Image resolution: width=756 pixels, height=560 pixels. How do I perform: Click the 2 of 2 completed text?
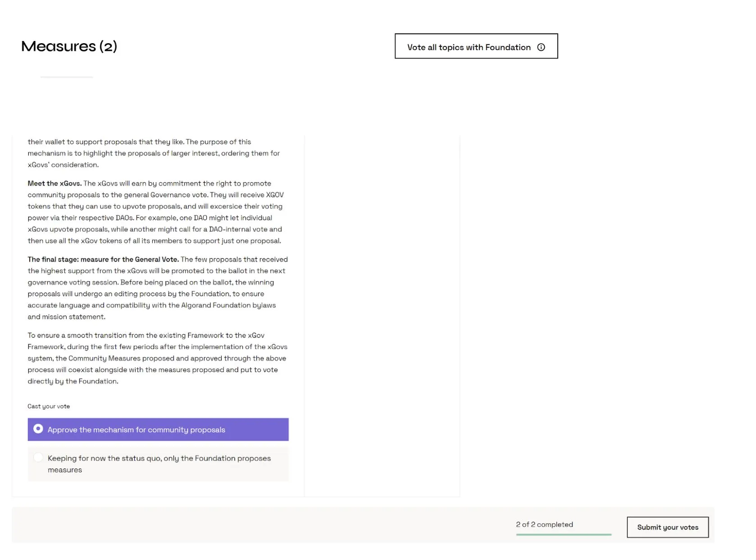coord(544,524)
